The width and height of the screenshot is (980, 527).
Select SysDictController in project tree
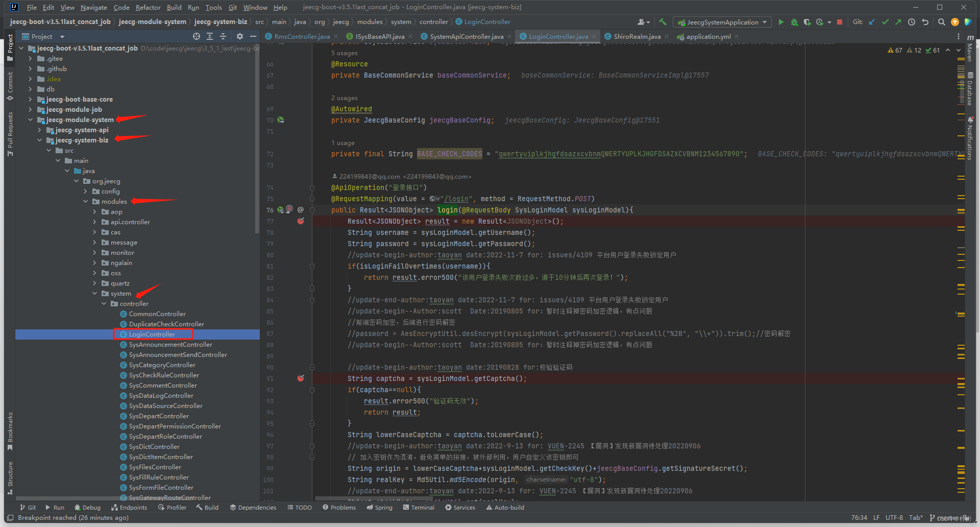(154, 447)
